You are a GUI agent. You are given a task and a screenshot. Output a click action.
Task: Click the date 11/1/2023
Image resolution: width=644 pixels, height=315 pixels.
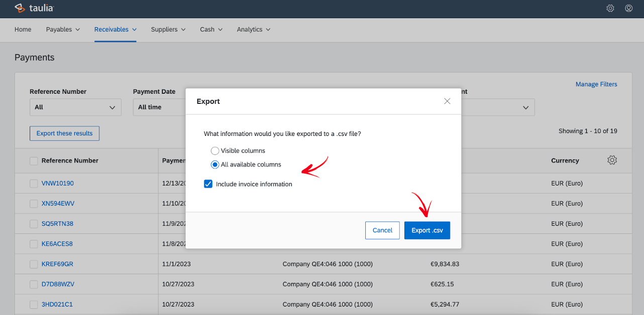176,264
